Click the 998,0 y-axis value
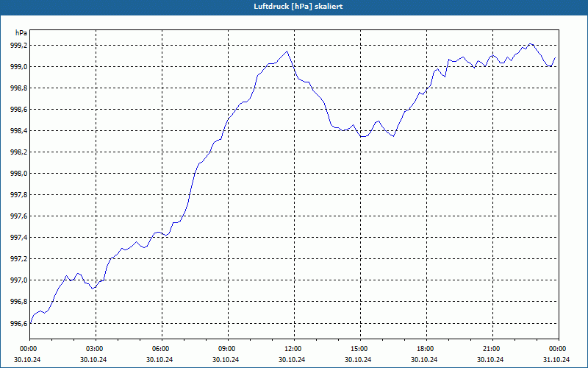This screenshot has height=368, width=588. coord(19,174)
